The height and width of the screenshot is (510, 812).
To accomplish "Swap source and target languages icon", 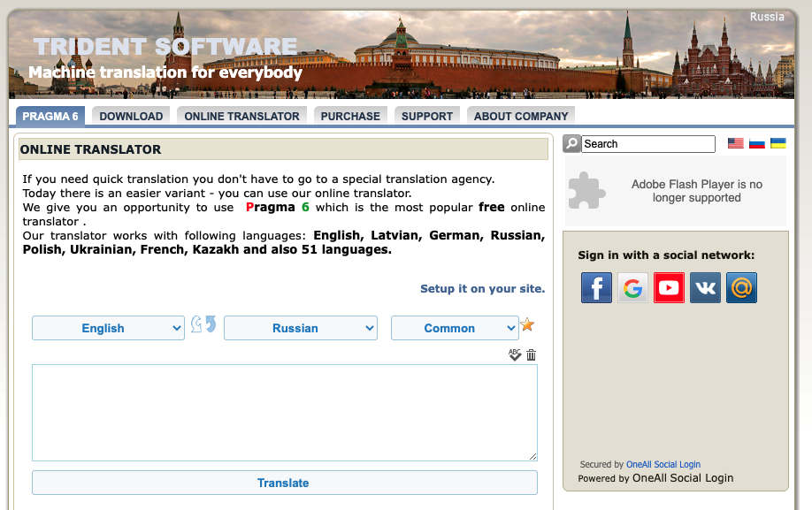I will 203,324.
